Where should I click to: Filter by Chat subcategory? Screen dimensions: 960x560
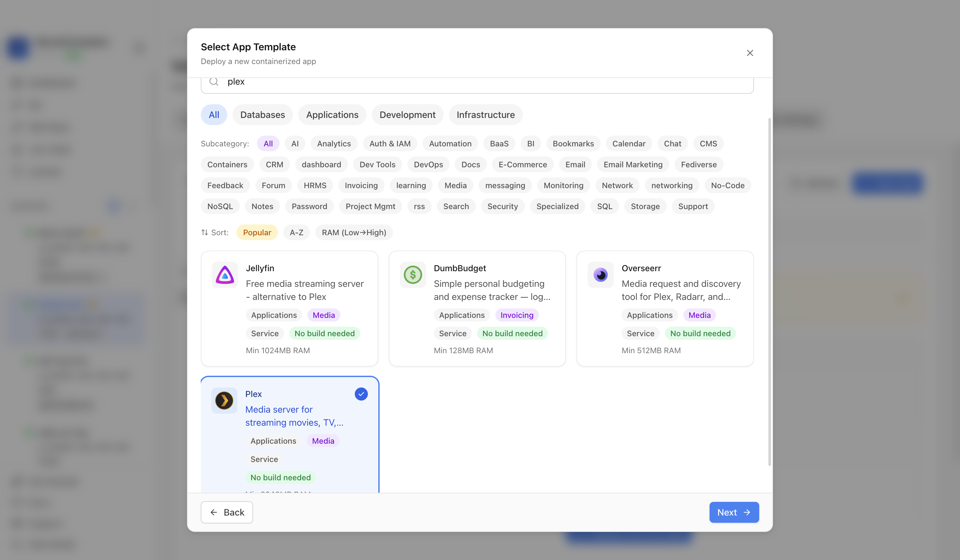(672, 143)
